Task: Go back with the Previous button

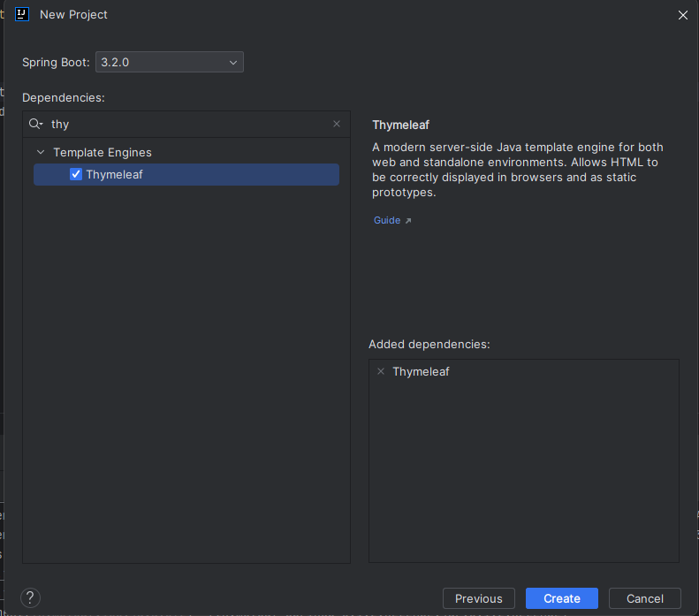Action: point(479,598)
